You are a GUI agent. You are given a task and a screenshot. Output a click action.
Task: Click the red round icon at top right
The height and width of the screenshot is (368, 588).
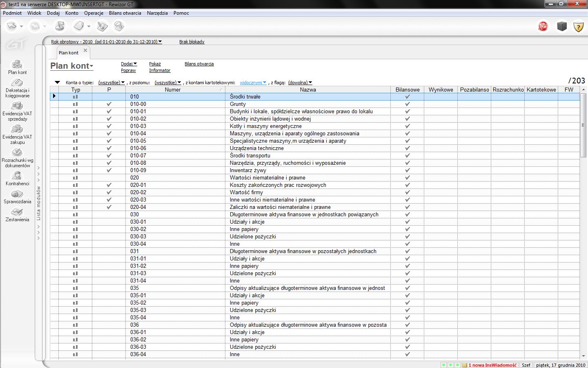point(543,26)
